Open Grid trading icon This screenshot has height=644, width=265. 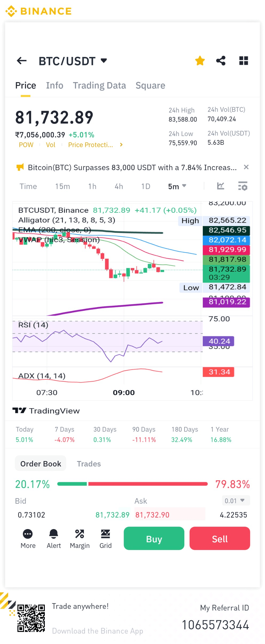pos(106,539)
